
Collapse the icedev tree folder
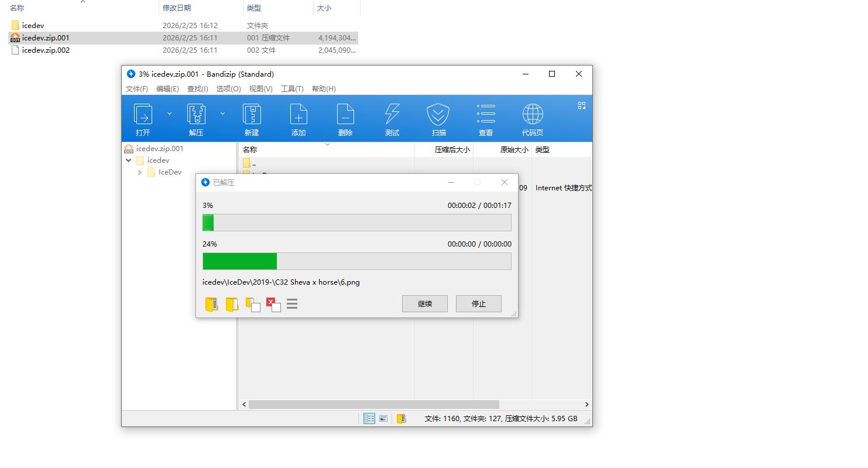point(129,160)
